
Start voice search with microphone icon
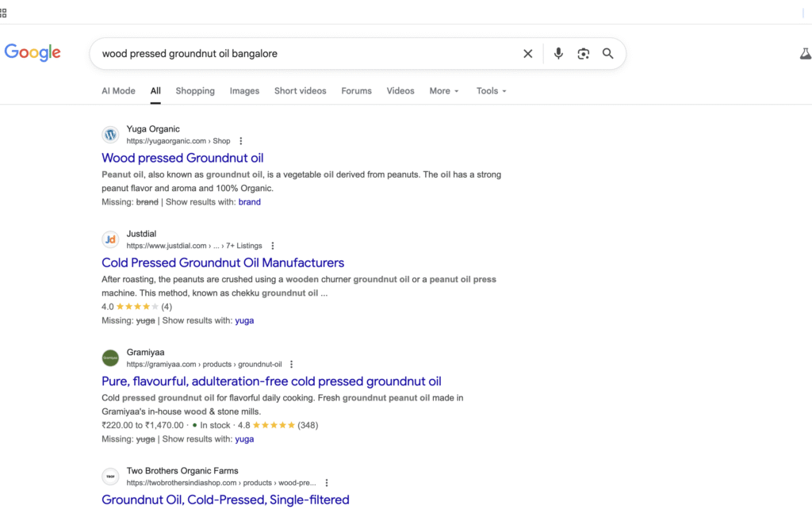pos(558,54)
